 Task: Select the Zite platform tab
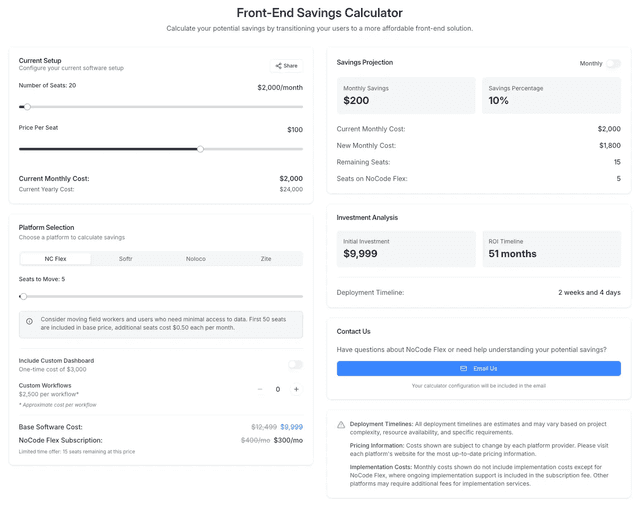point(266,259)
